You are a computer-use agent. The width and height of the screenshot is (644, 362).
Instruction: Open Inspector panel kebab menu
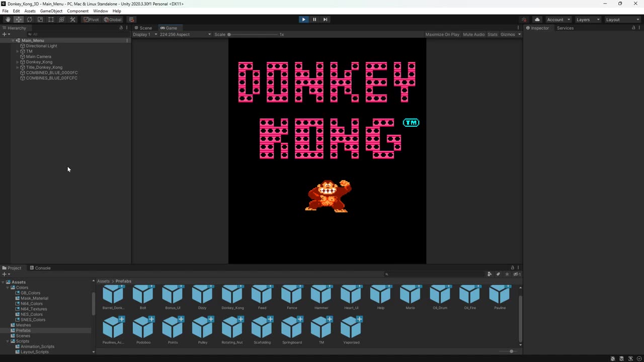(639, 28)
